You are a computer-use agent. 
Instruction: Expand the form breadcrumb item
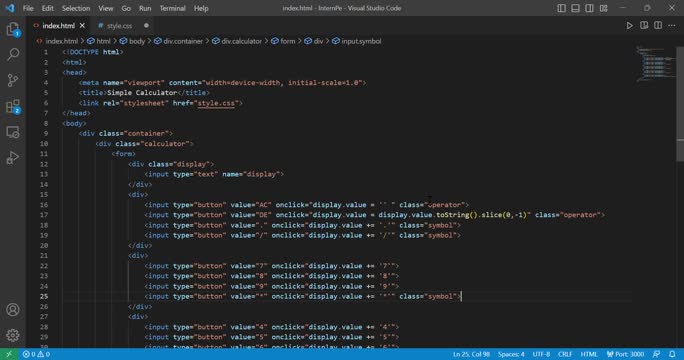283,41
